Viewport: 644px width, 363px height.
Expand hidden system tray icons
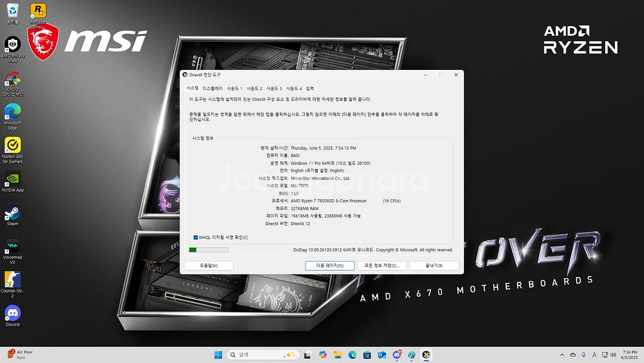pos(562,355)
